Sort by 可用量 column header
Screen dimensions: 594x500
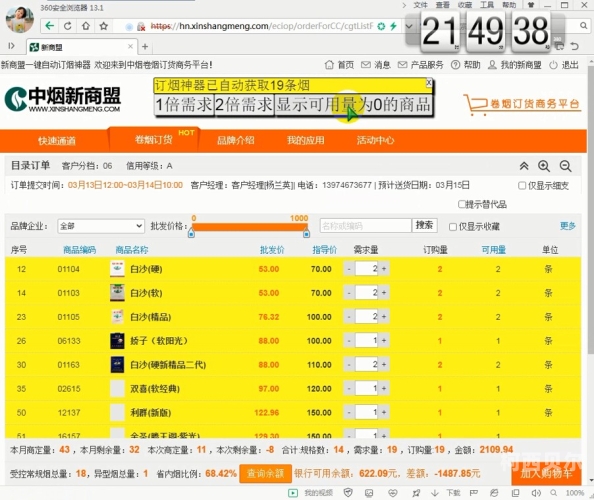494,250
